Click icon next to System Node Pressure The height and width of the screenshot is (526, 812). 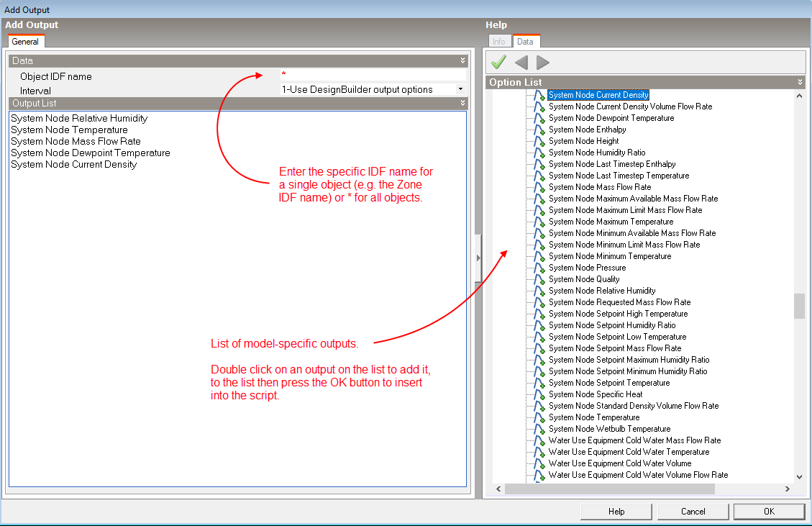tap(539, 268)
